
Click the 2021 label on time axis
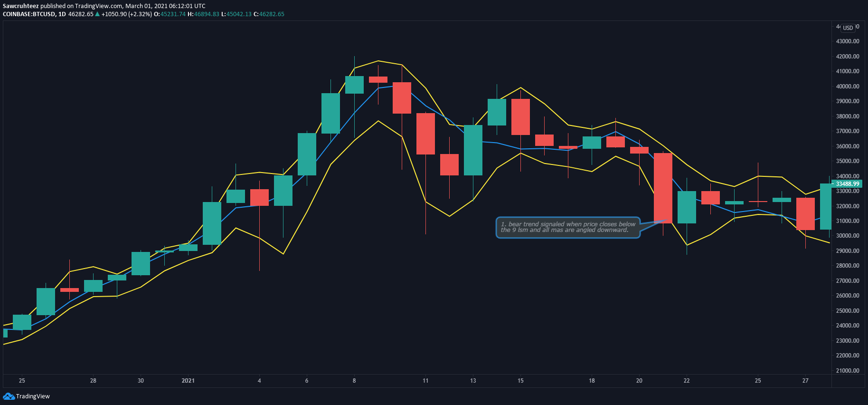(x=188, y=381)
